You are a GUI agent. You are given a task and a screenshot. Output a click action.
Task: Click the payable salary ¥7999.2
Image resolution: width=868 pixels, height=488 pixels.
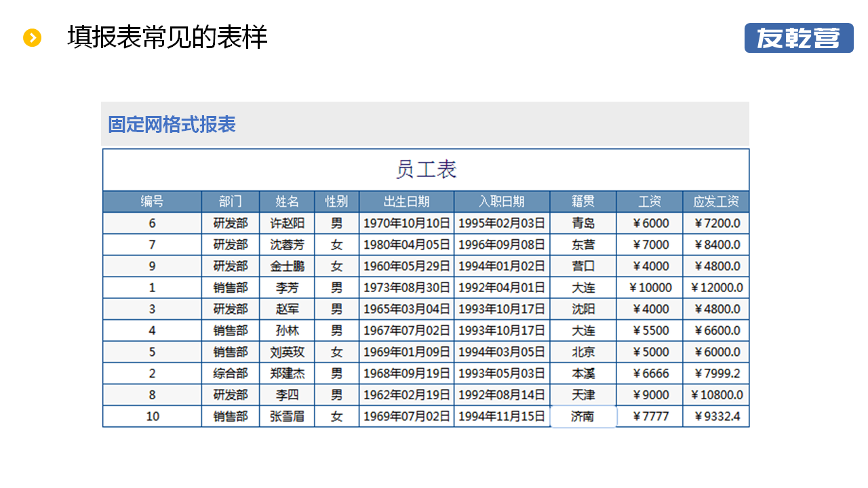click(x=716, y=373)
